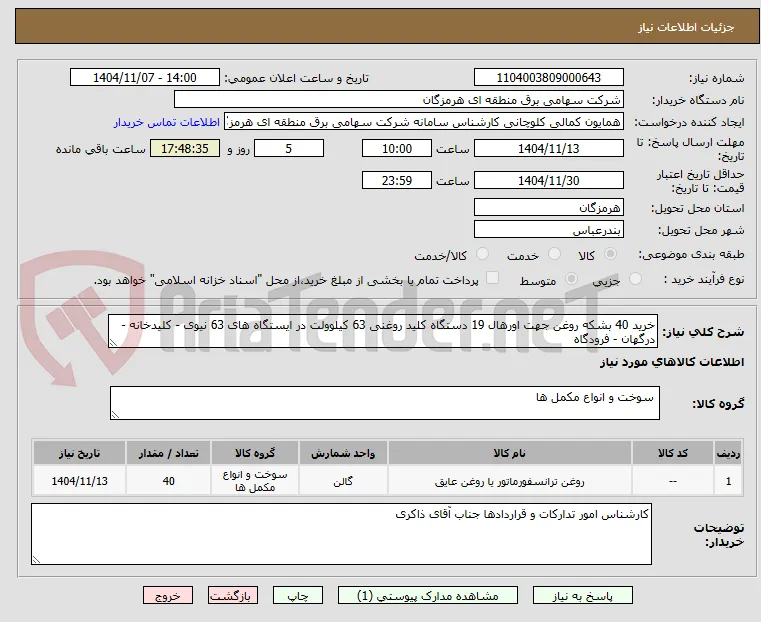Click the پاسخ به نیاز button
The image size is (761, 622).
coord(582,595)
